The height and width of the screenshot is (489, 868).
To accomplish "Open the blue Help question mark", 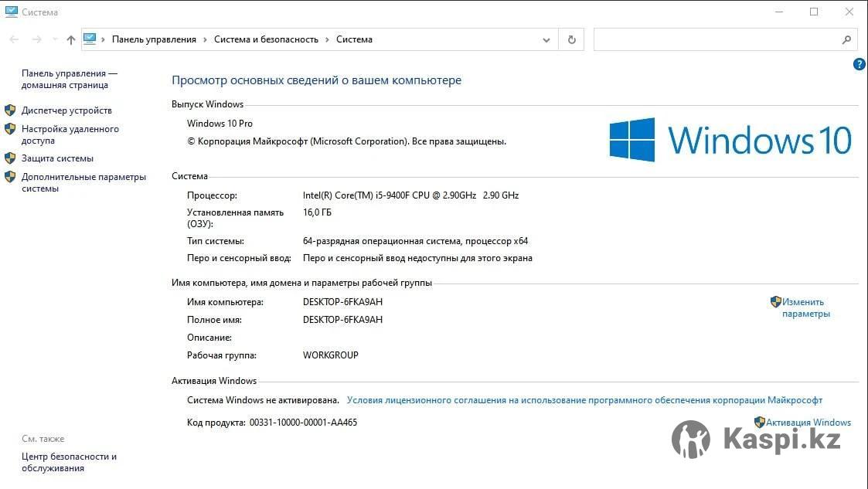I will [x=859, y=64].
